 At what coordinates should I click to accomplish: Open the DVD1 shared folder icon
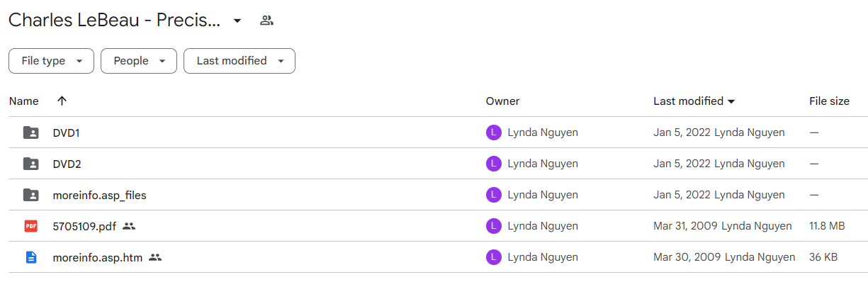[x=30, y=132]
